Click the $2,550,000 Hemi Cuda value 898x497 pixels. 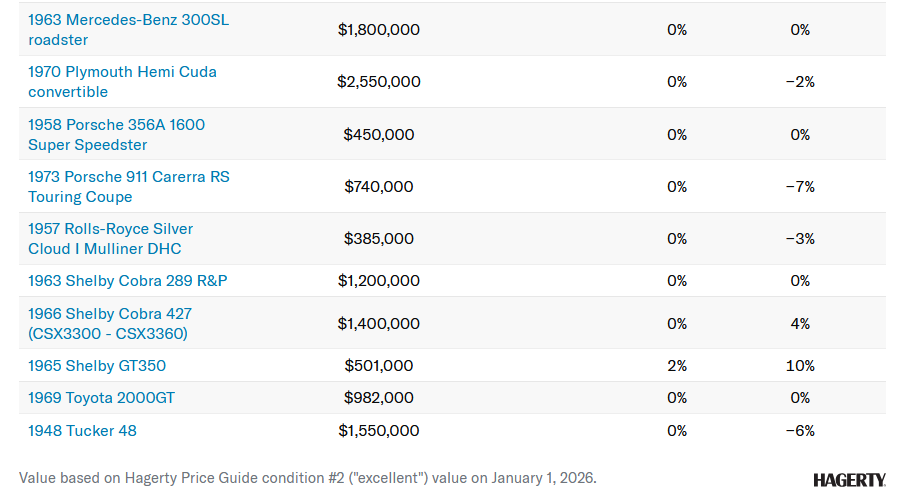pyautogui.click(x=378, y=82)
